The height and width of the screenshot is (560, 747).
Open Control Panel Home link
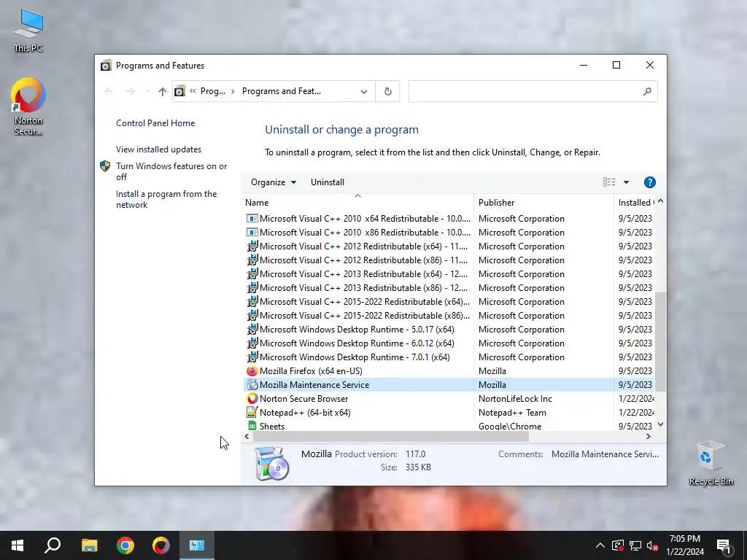[155, 122]
